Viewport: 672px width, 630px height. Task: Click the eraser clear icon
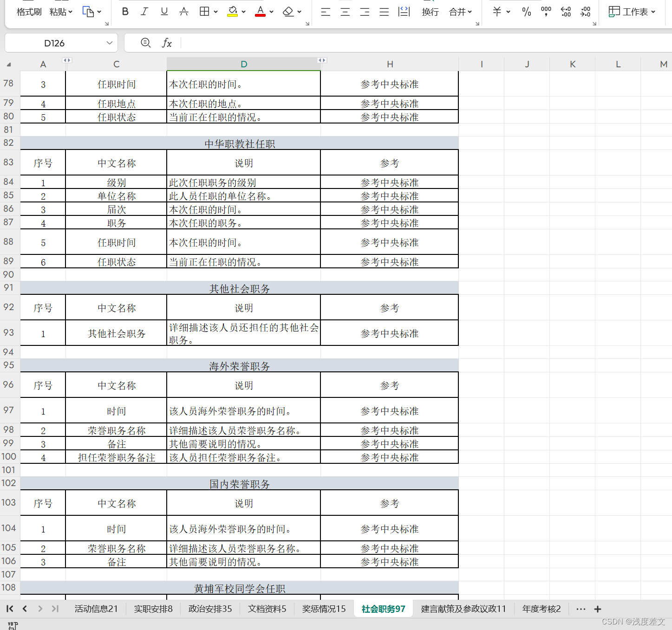pyautogui.click(x=288, y=12)
